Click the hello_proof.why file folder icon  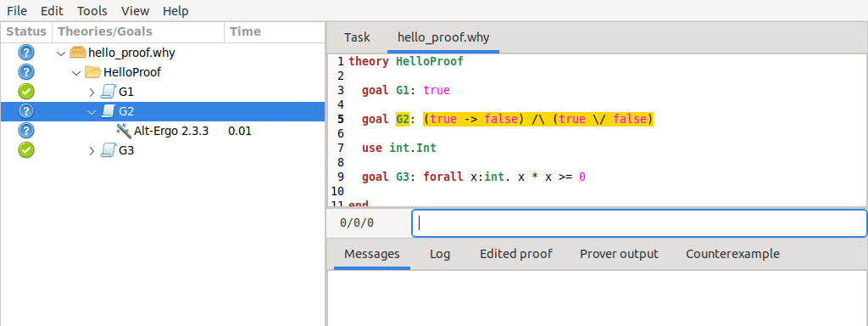pos(78,53)
